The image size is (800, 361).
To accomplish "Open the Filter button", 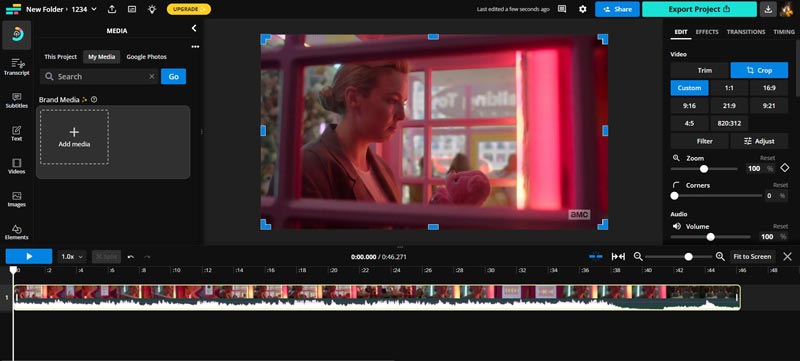I will click(x=699, y=141).
